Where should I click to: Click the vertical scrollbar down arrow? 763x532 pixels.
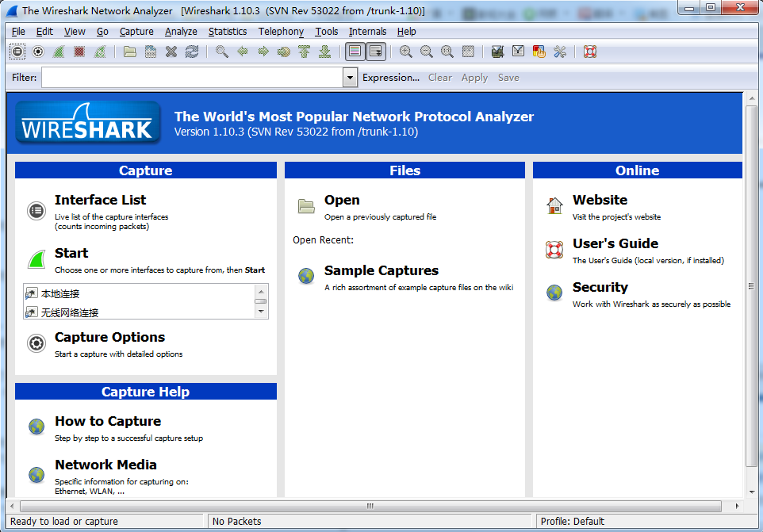[752, 492]
